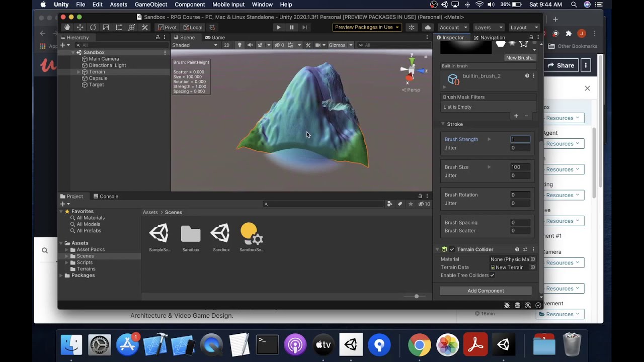Open the GameObject menu
The image size is (644, 362).
(x=151, y=5)
